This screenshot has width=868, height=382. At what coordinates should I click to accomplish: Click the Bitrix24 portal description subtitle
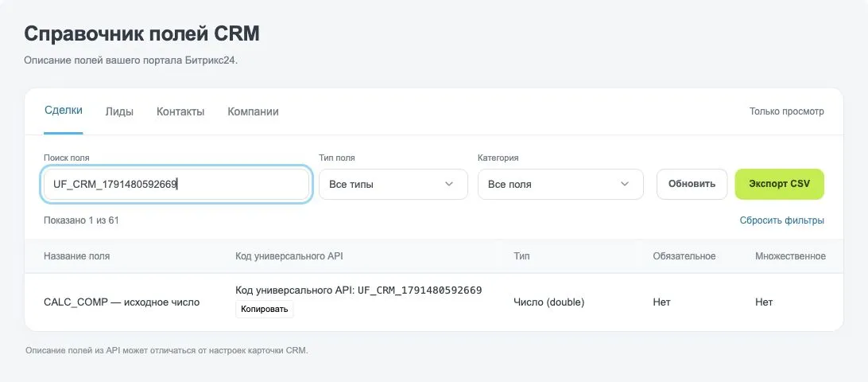pyautogui.click(x=130, y=60)
